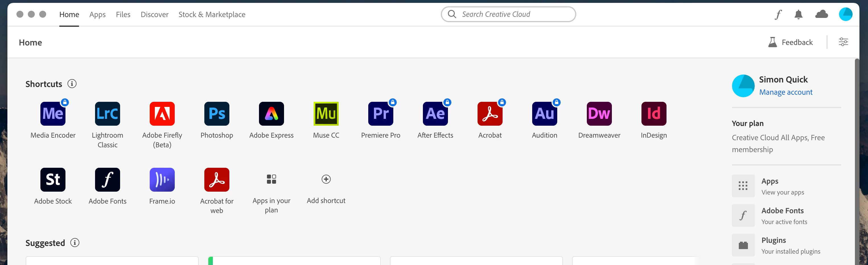The height and width of the screenshot is (265, 868).
Task: Switch to Home tab
Action: point(69,15)
